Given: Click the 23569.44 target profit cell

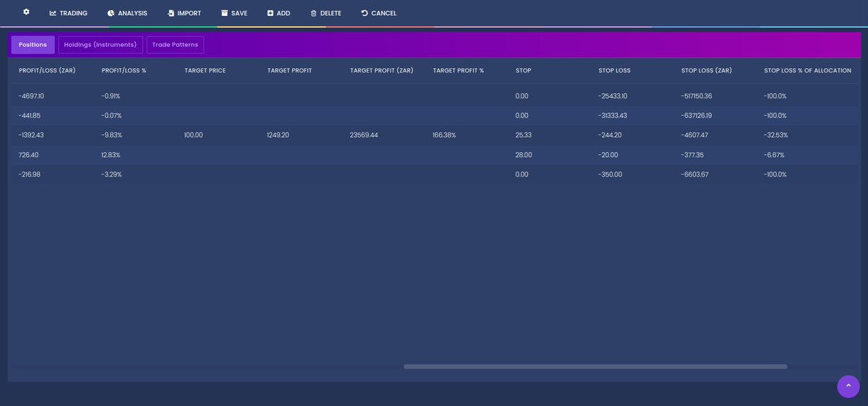Looking at the screenshot, I should coord(364,135).
